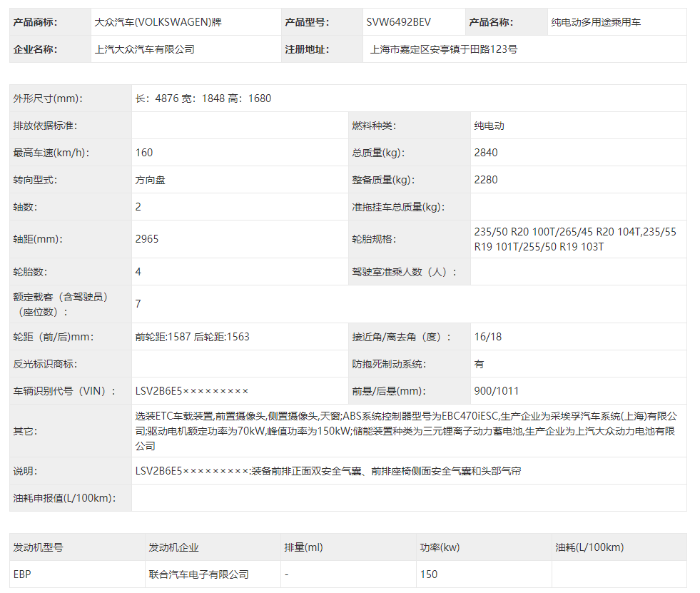The height and width of the screenshot is (593, 700).
Task: Click the total mass value 2840
Action: pyautogui.click(x=486, y=153)
